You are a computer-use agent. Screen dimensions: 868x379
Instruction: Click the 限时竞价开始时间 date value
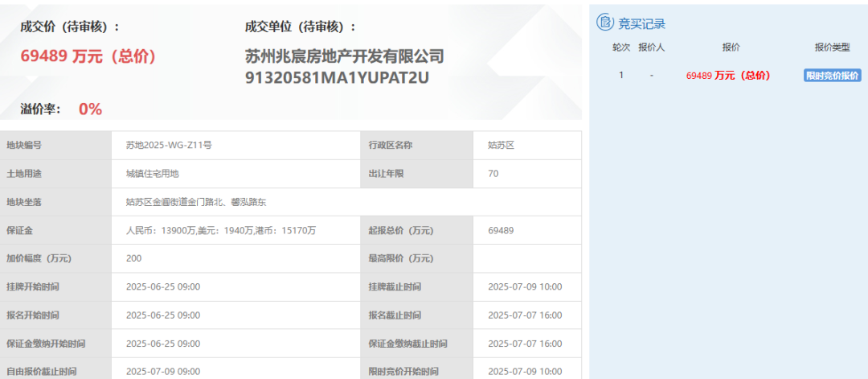[526, 371]
